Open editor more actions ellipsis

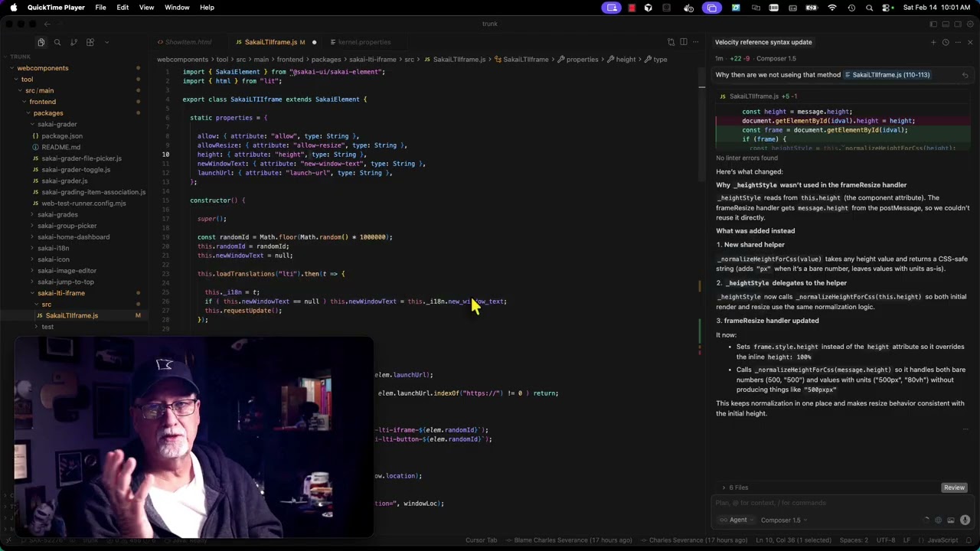tap(696, 42)
